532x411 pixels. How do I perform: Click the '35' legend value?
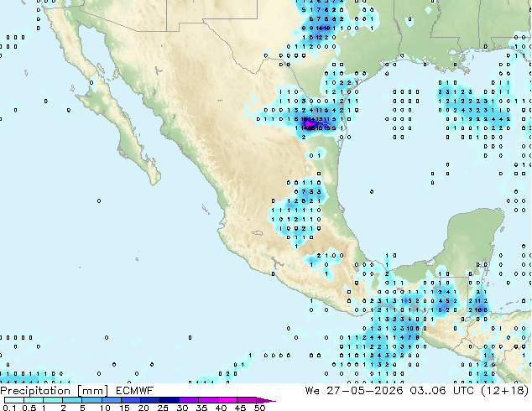(201, 408)
